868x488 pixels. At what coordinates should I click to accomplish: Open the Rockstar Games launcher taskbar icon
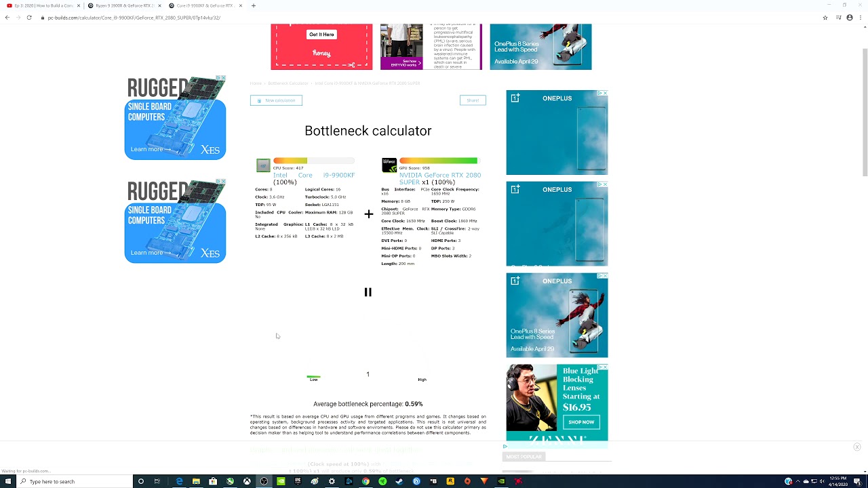(450, 481)
